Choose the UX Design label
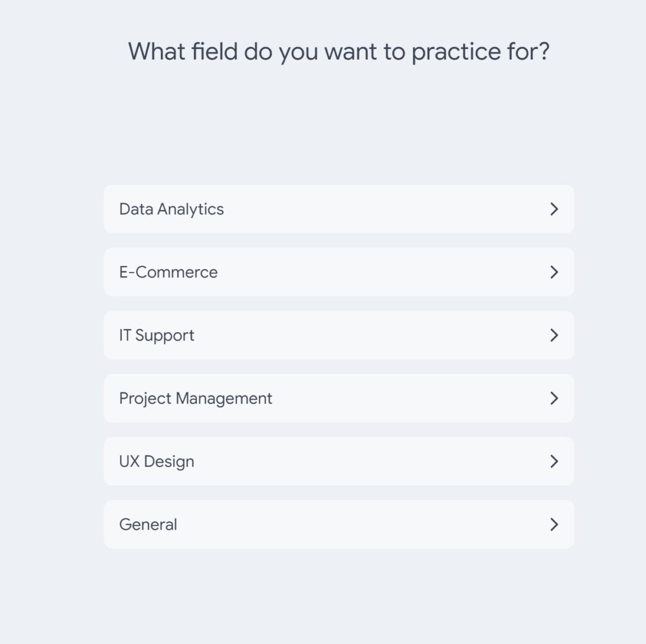 click(x=156, y=462)
